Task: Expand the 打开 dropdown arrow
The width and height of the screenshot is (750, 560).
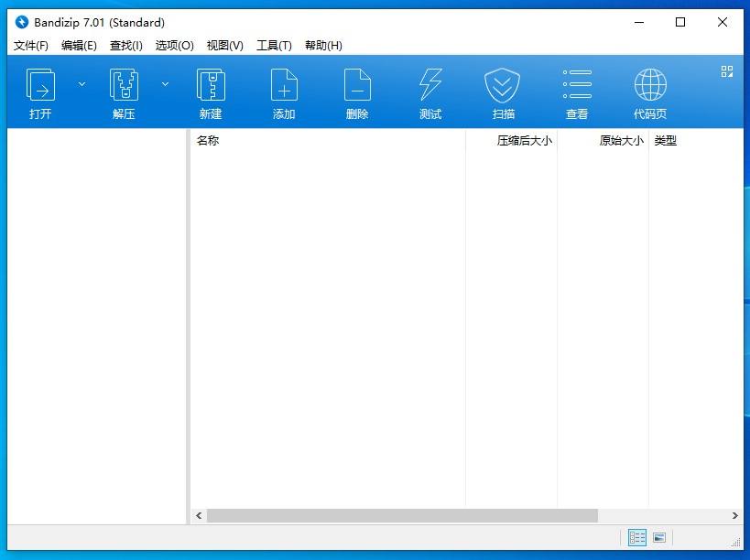Action: pos(82,84)
